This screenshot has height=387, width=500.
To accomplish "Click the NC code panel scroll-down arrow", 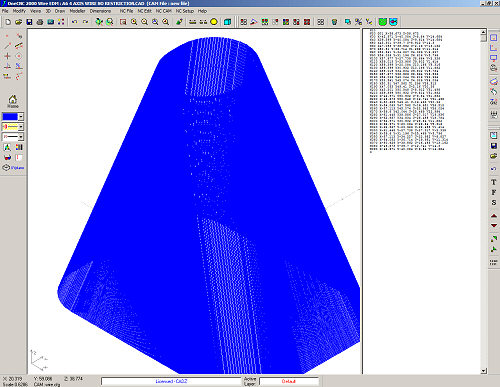I will pos(484,371).
